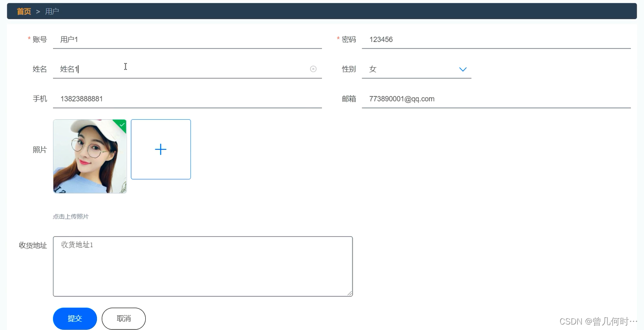644x330 pixels.
Task: Focus the 姓名 input containing 姓名1
Action: point(187,69)
